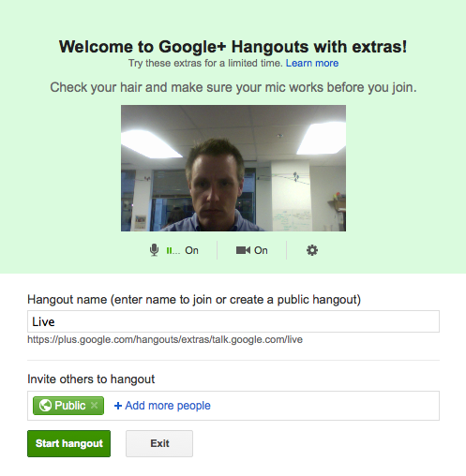Click the microphone icon
This screenshot has height=476, width=466.
point(154,250)
